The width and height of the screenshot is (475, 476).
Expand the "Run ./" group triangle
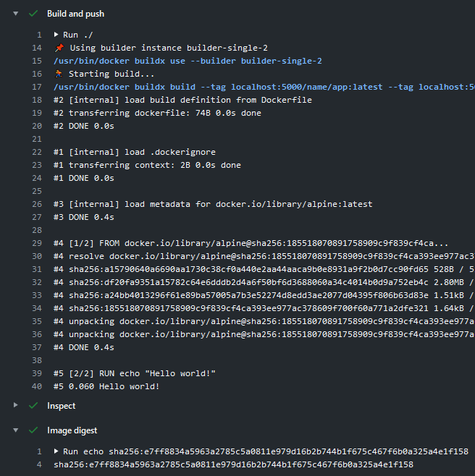click(56, 35)
